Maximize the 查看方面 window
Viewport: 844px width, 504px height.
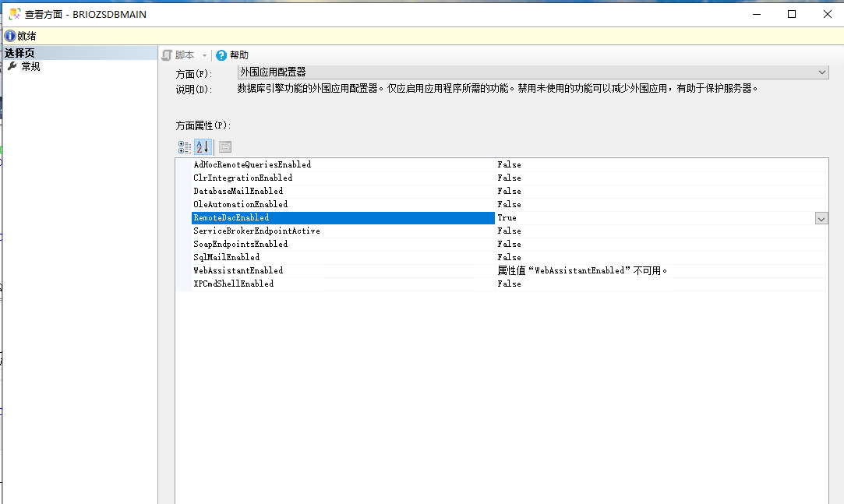click(x=792, y=14)
